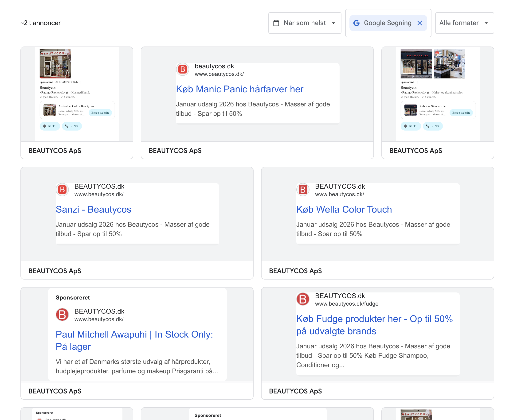Click the '~2 t annoncer' count text
The image size is (525, 420).
tap(41, 23)
